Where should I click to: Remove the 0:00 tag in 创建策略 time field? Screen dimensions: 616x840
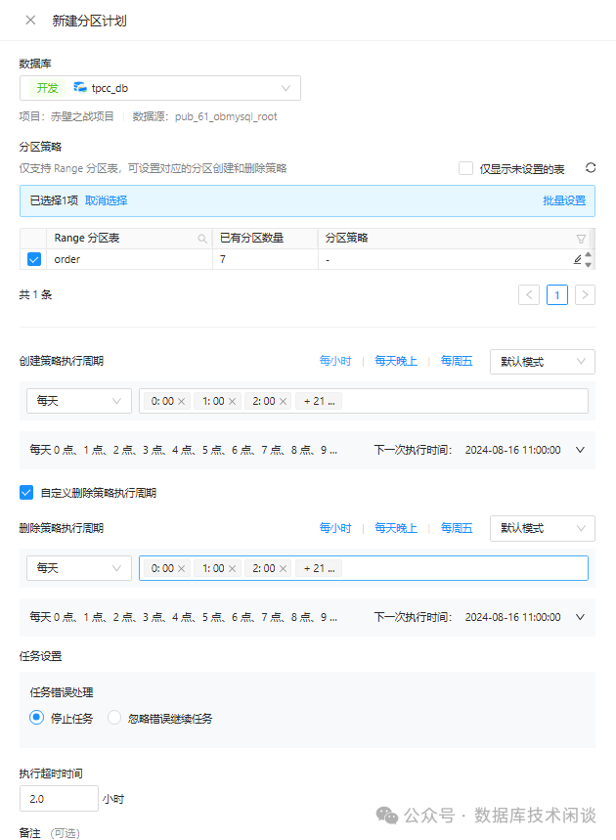181,401
